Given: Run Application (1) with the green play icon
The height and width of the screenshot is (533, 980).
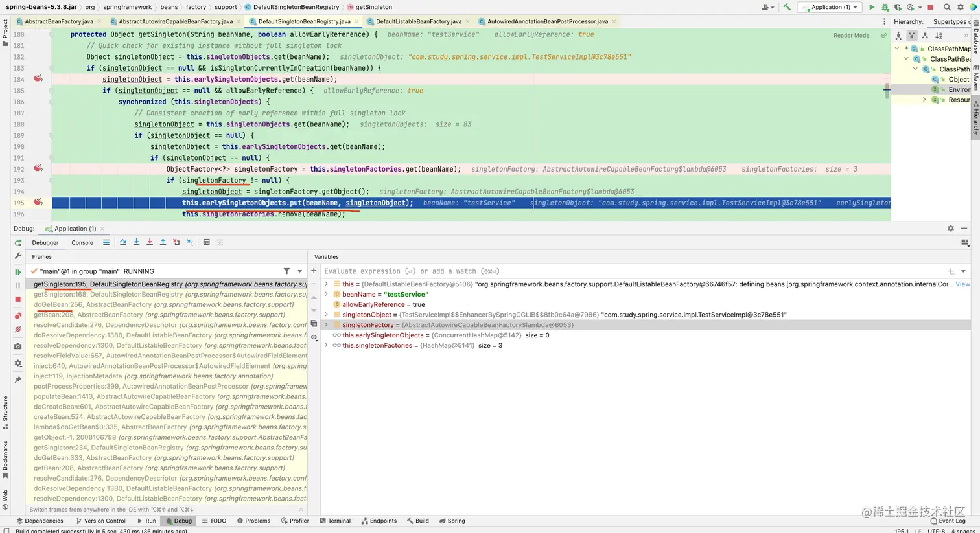Looking at the screenshot, I should click(x=872, y=7).
